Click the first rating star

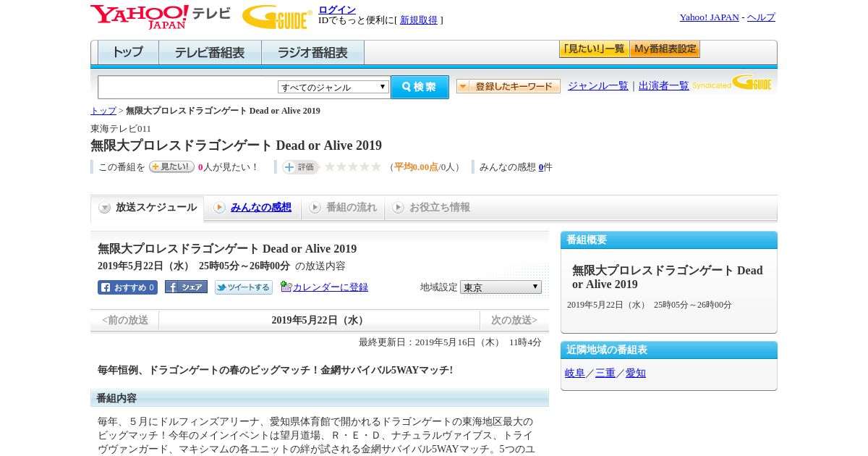(330, 166)
